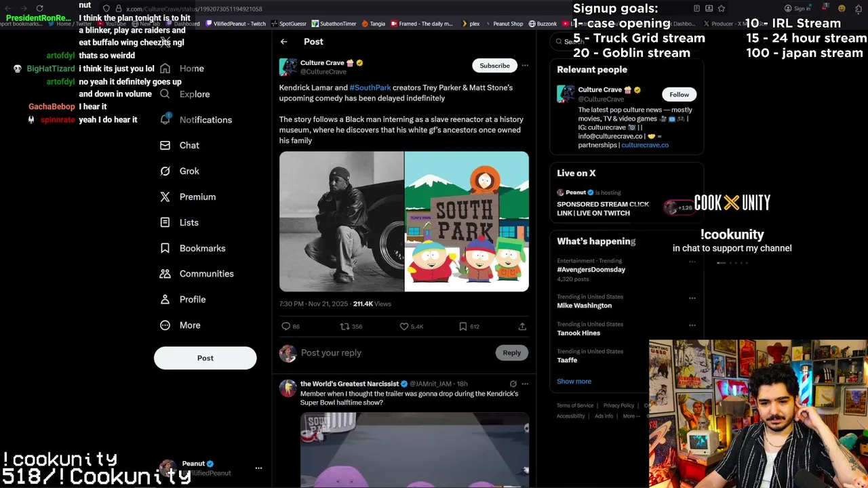Open the Lists icon in sidebar

[x=165, y=222]
